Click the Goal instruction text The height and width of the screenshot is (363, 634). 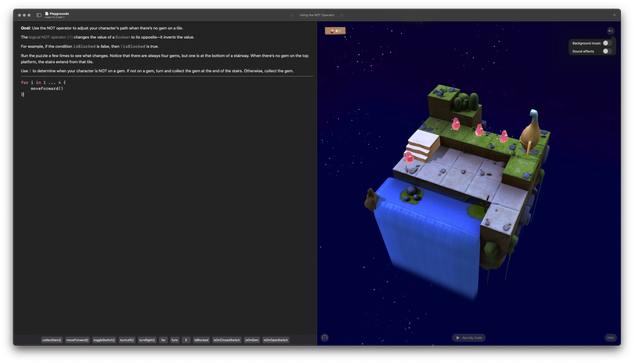[x=101, y=28]
